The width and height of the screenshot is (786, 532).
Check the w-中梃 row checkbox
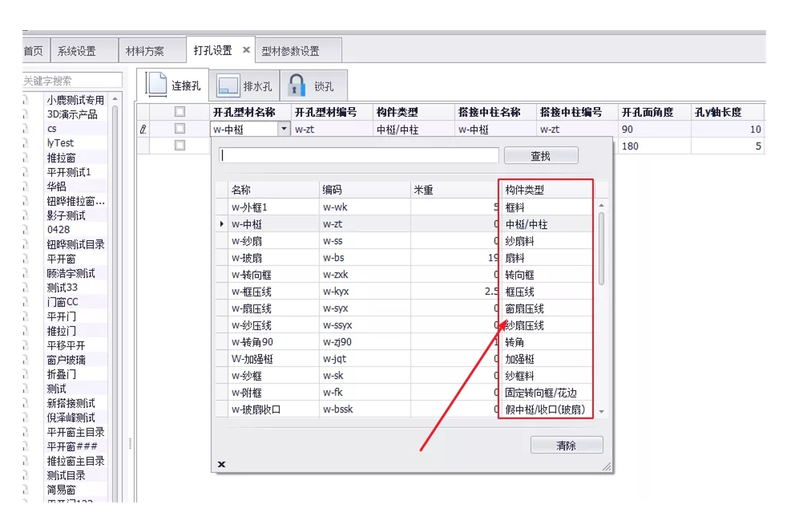point(180,129)
